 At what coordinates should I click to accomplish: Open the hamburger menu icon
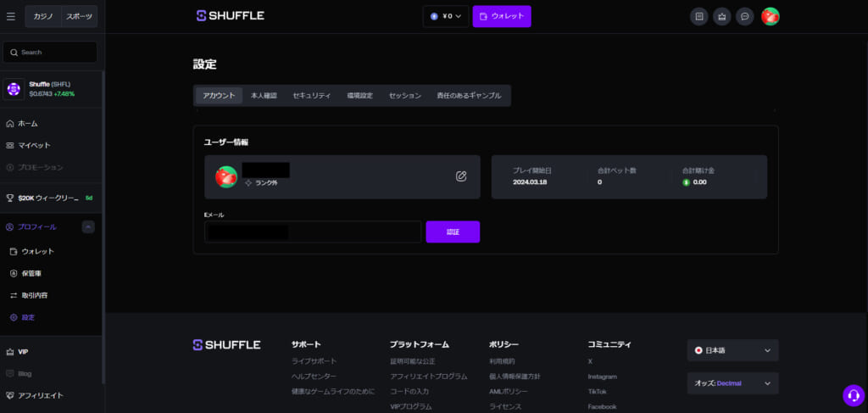click(x=10, y=17)
